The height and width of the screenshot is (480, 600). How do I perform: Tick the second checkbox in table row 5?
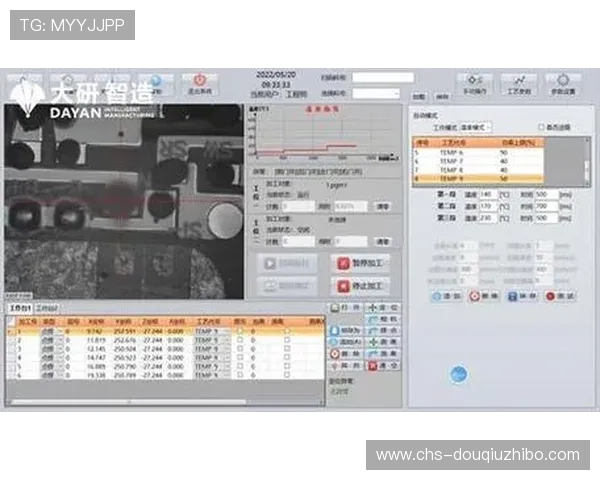(287, 366)
